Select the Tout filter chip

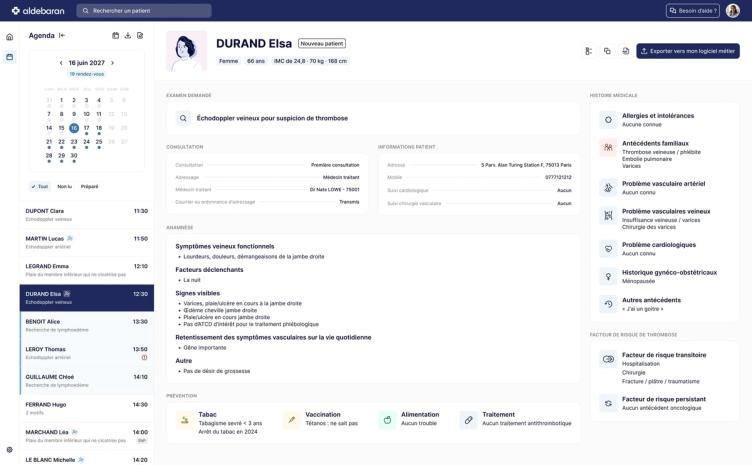(40, 186)
